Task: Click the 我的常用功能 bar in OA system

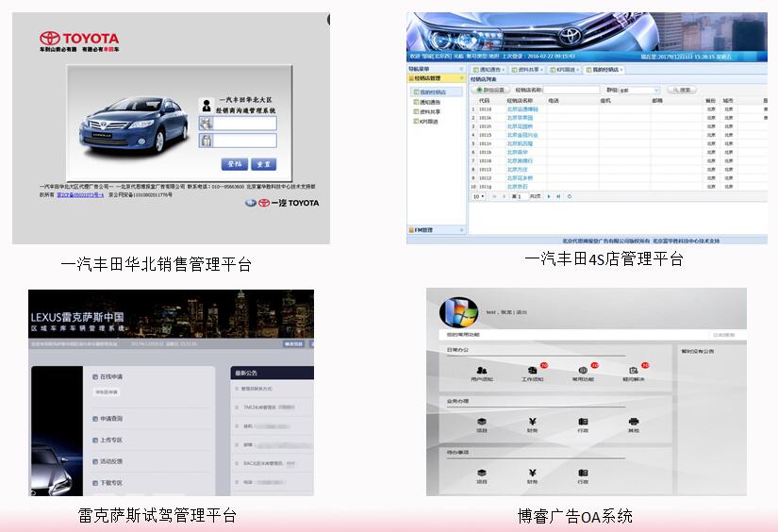Action: coord(593,335)
